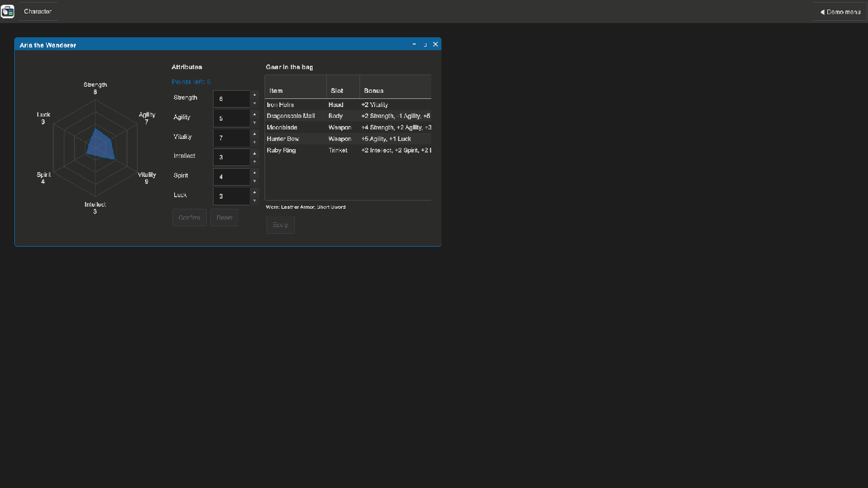Decrease Strength with the down arrow
The image size is (868, 488).
254,103
